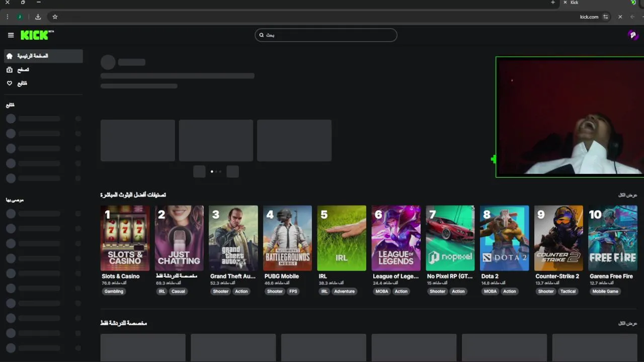
Task: Click the FPS tag under PUBG Mobile
Action: pos(293,291)
